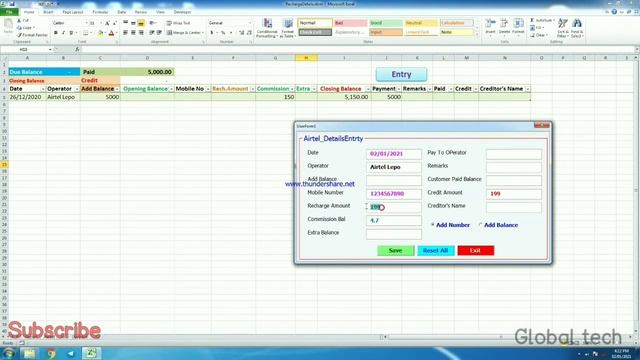Open File Explorer from the taskbar
Image resolution: width=640 pixels, height=360 pixels.
[29, 353]
